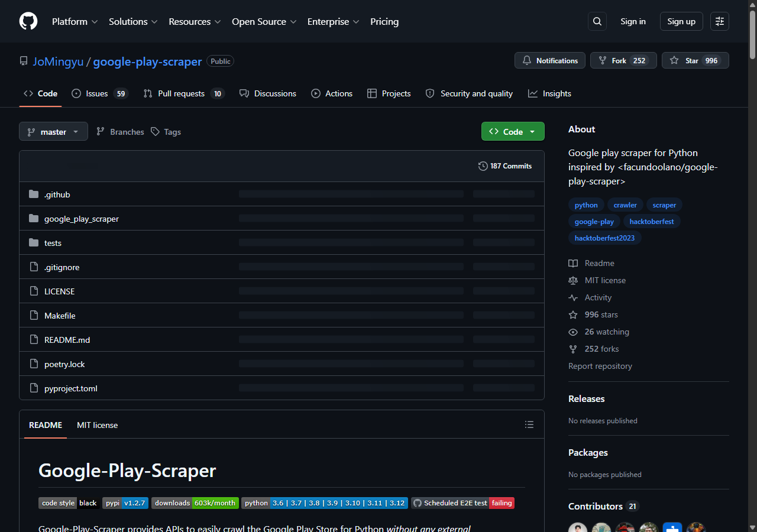This screenshot has height=532, width=757.
Task: Click the .gitignore file icon
Action: 34,267
